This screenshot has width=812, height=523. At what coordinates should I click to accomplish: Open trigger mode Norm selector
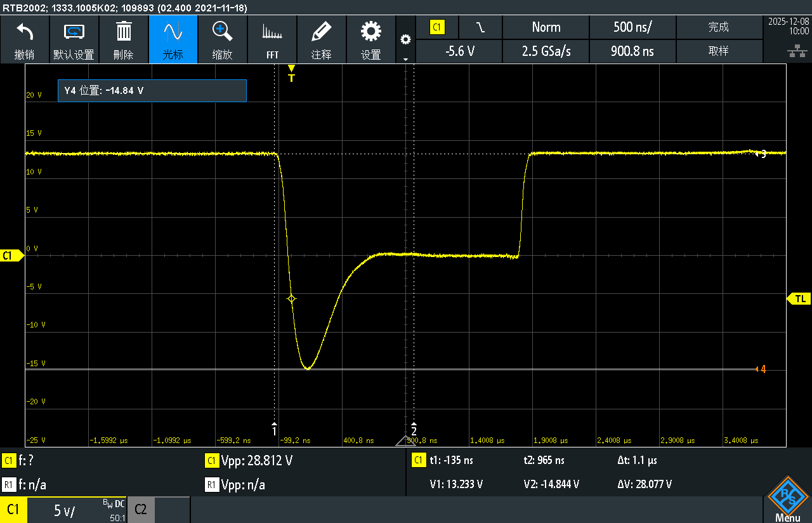[546, 27]
